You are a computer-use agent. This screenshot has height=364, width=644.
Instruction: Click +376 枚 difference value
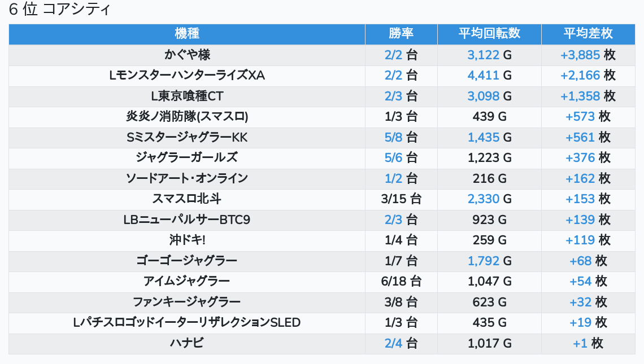(x=588, y=157)
